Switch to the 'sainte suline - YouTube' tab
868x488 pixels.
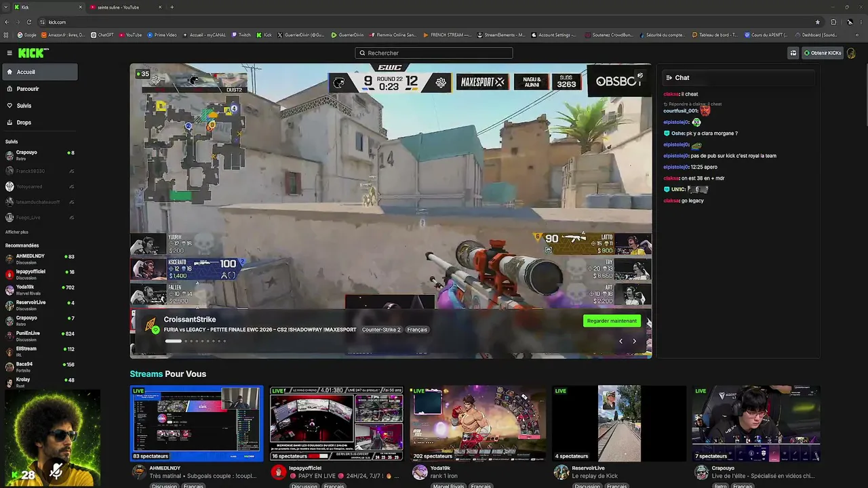point(125,7)
